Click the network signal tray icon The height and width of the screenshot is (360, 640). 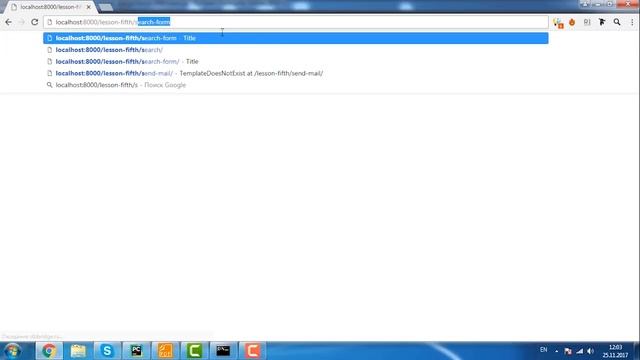pyautogui.click(x=579, y=351)
